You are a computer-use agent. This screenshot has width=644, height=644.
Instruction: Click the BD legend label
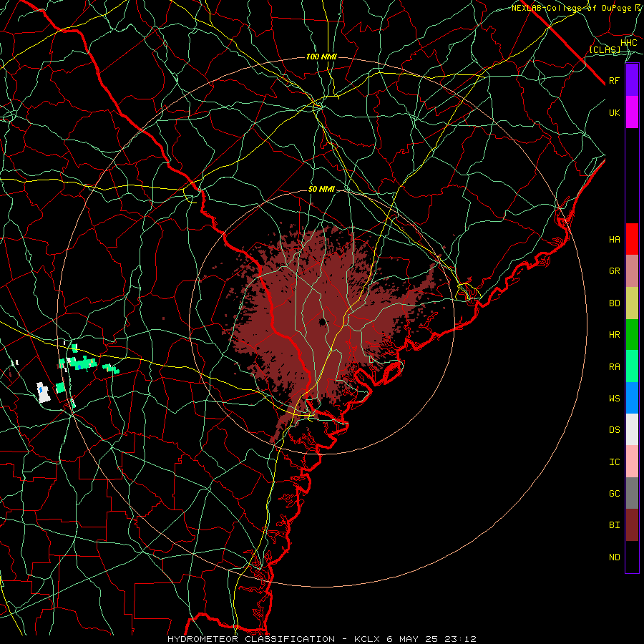click(614, 303)
